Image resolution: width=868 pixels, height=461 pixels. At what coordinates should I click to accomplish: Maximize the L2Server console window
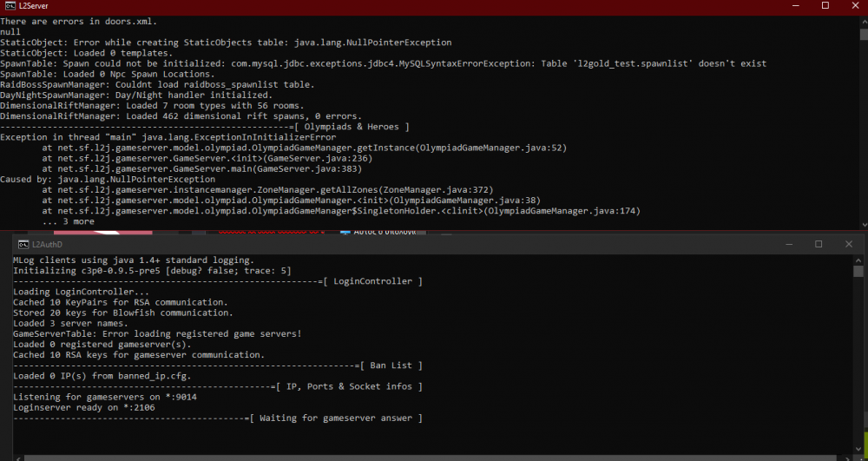[825, 6]
